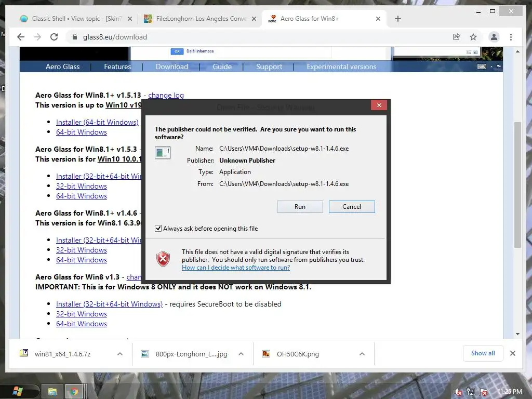The height and width of the screenshot is (399, 532).
Task: Open How can I decide what software to run
Action: 236,268
